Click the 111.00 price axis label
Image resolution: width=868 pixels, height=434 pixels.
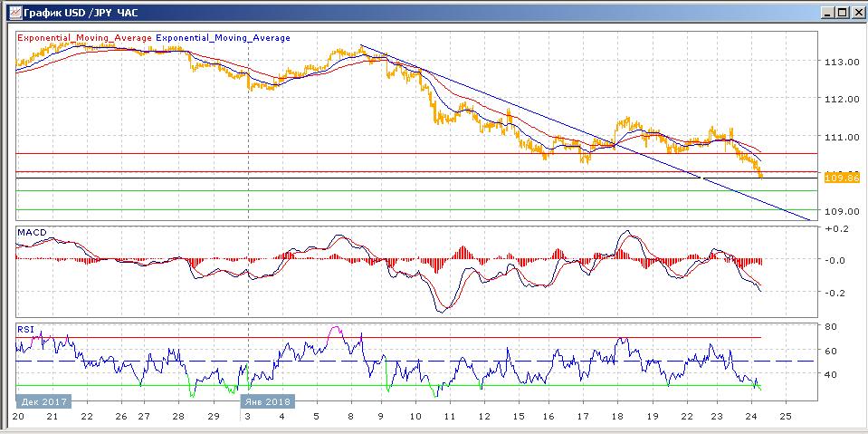tap(840, 137)
